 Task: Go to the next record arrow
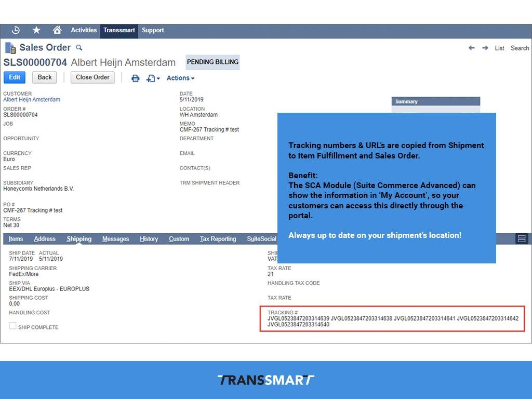(485, 48)
